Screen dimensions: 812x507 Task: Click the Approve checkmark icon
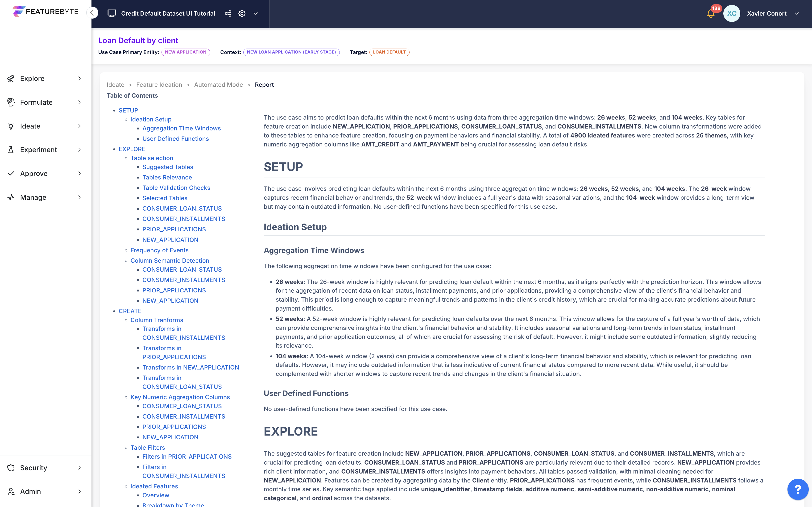click(11, 173)
